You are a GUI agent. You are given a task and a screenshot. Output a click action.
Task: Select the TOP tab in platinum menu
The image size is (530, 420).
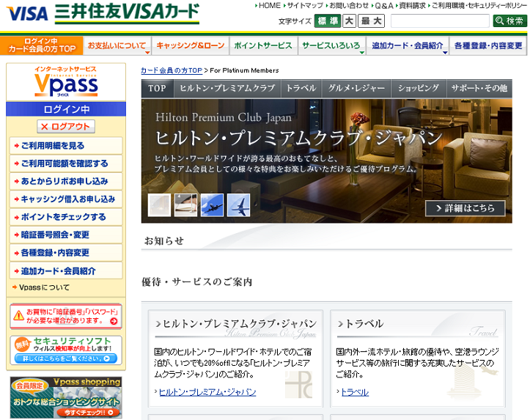coord(157,89)
